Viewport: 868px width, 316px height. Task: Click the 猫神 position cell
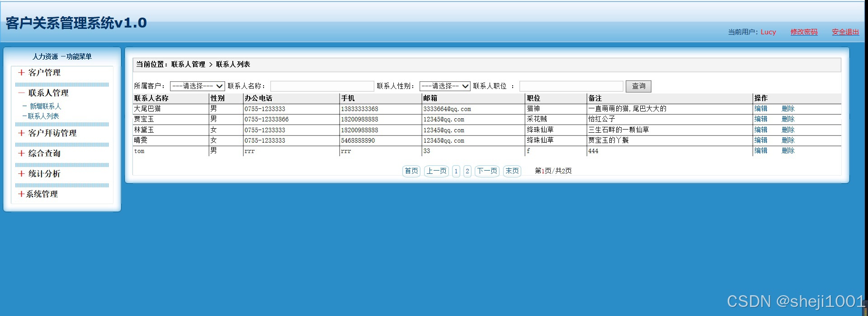click(x=533, y=109)
